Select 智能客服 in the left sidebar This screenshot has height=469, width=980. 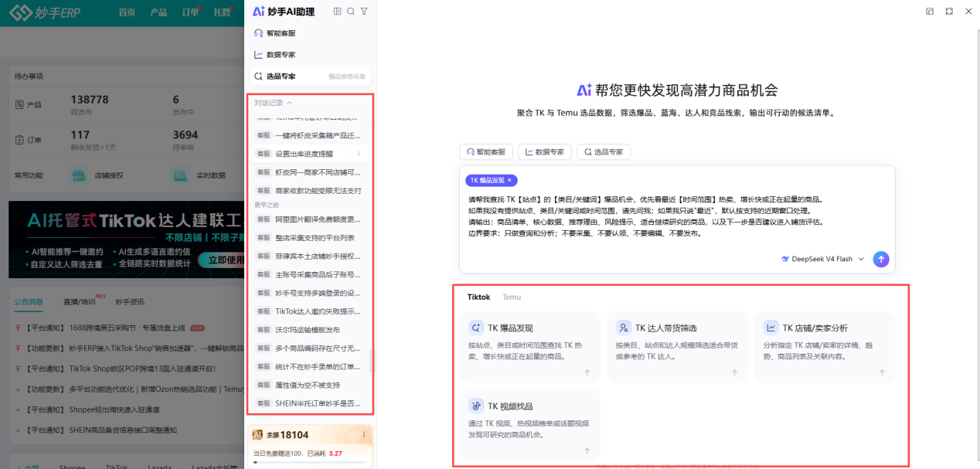tap(309, 33)
